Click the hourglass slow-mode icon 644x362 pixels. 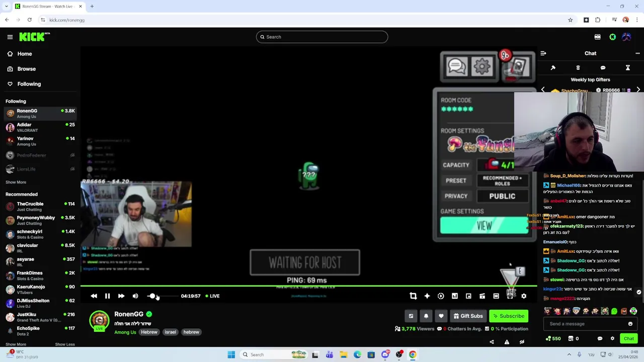pyautogui.click(x=628, y=68)
